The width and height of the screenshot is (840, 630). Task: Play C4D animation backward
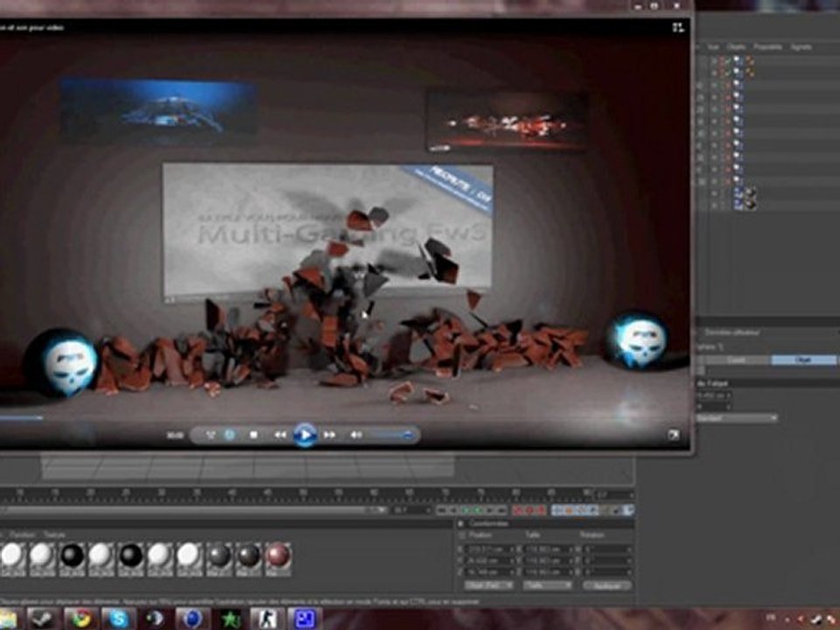(x=466, y=510)
